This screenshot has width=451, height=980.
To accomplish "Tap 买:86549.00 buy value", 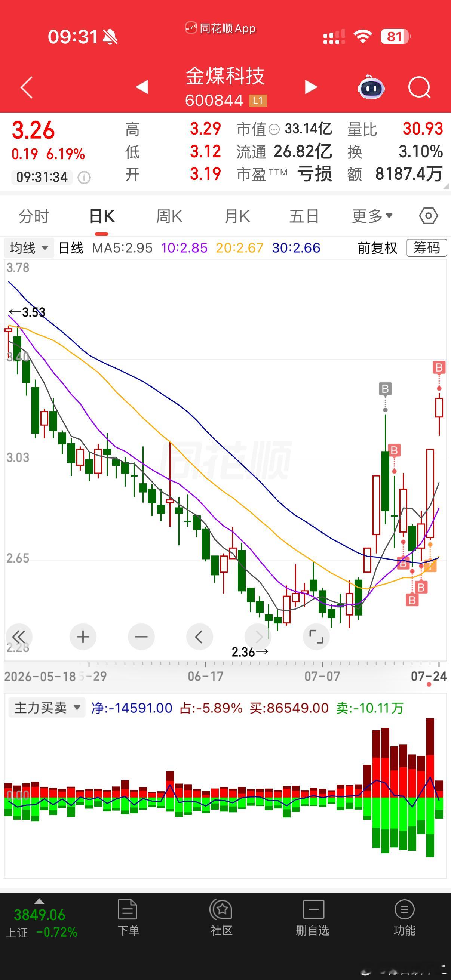I will point(289,708).
